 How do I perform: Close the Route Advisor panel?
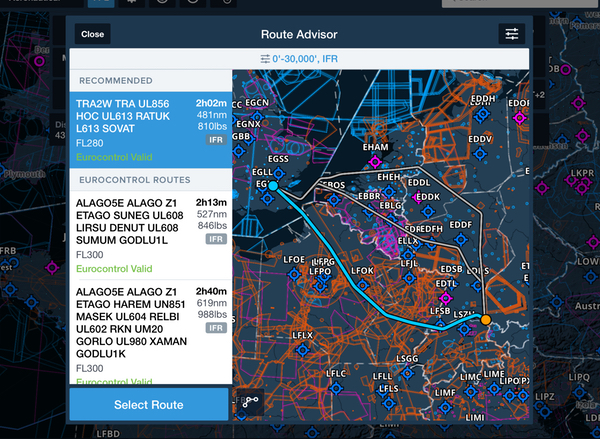(x=92, y=34)
